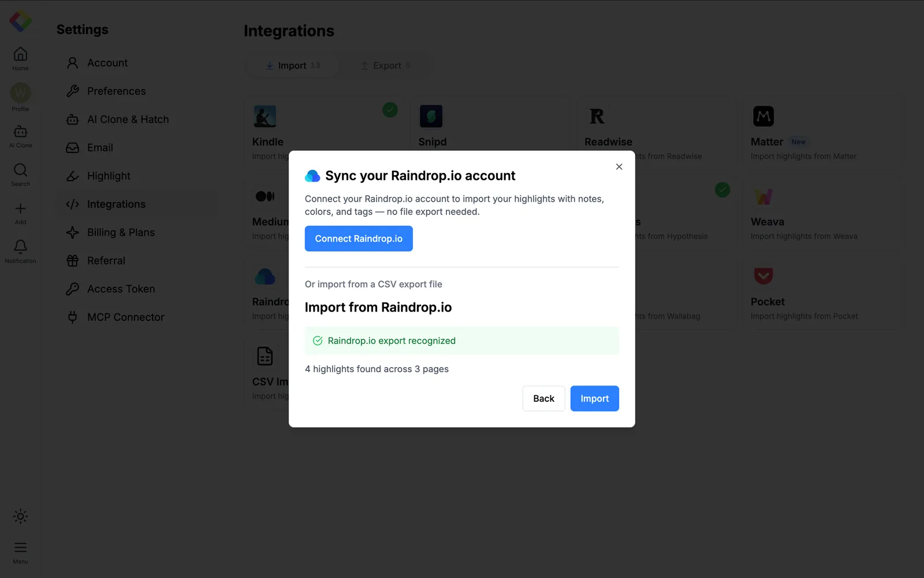Click '4 highlights found across 3 pages' text

click(x=377, y=369)
